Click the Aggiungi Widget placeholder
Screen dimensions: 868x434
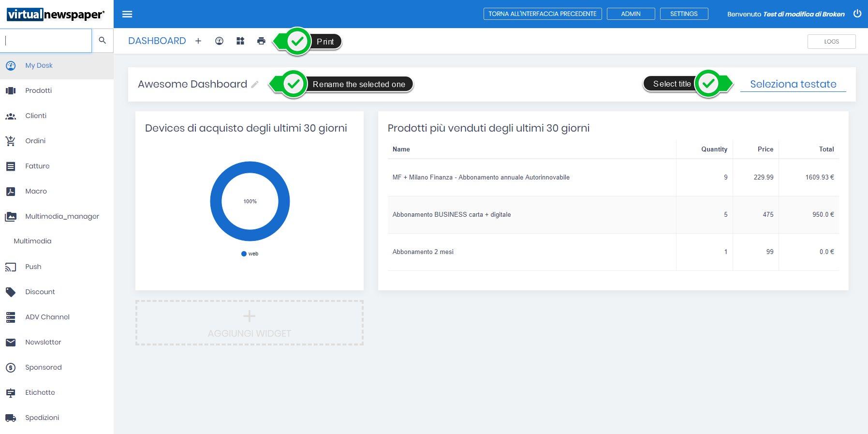tap(249, 323)
